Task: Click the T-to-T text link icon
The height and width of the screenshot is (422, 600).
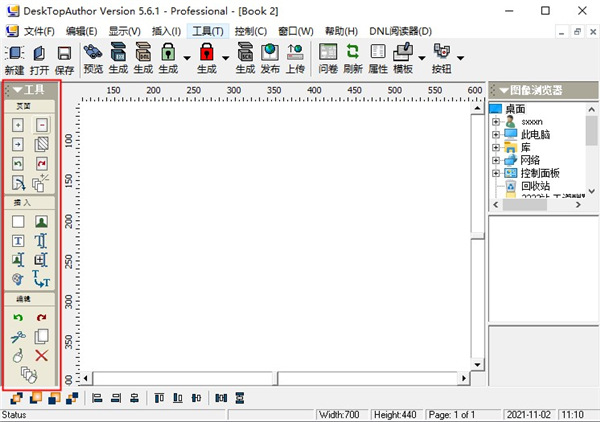Action: coord(41,279)
